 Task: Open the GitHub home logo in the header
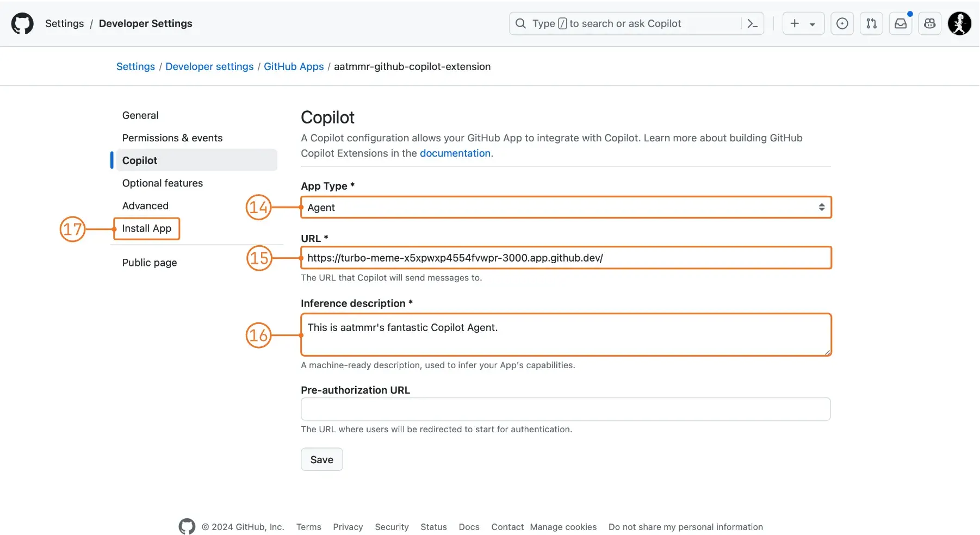(22, 23)
